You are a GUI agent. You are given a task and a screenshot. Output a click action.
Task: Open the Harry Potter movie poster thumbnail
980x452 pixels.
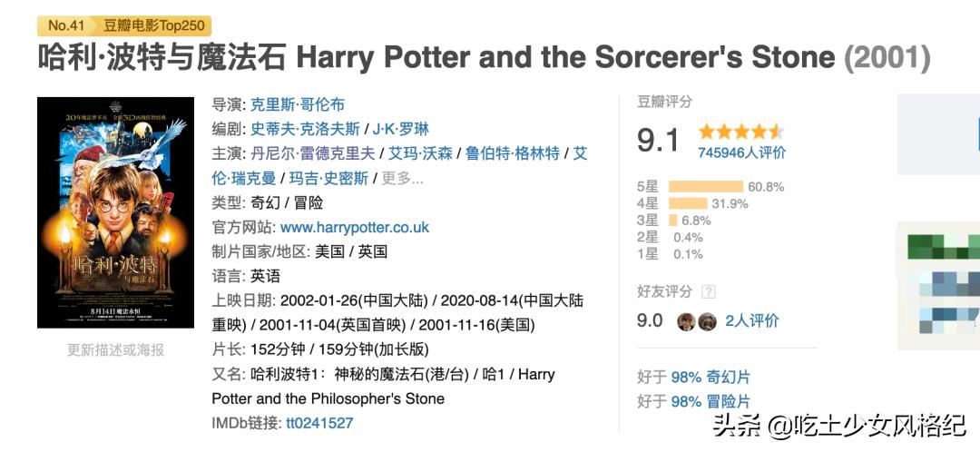coord(115,212)
